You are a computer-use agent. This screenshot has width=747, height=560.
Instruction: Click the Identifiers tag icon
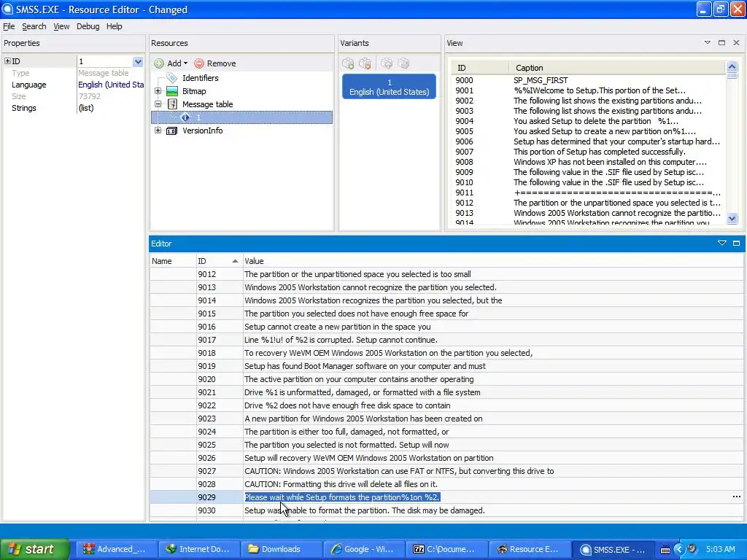pyautogui.click(x=172, y=78)
